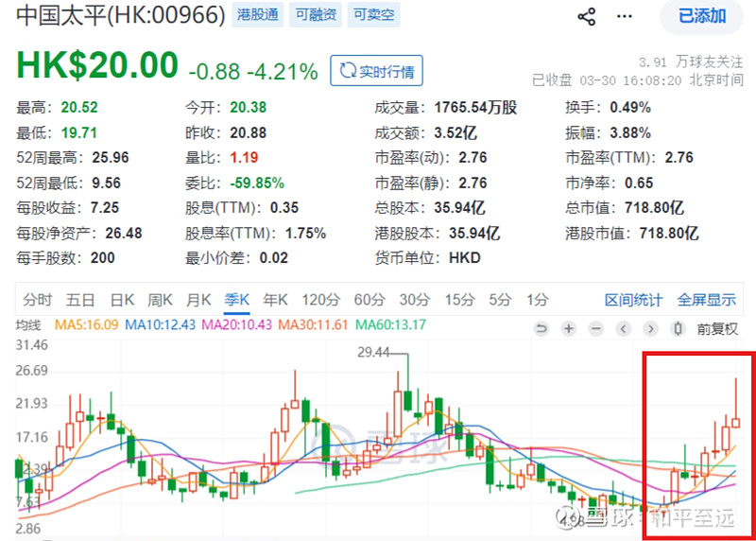
Task: Click the 已添加 watchlist button
Action: [702, 16]
